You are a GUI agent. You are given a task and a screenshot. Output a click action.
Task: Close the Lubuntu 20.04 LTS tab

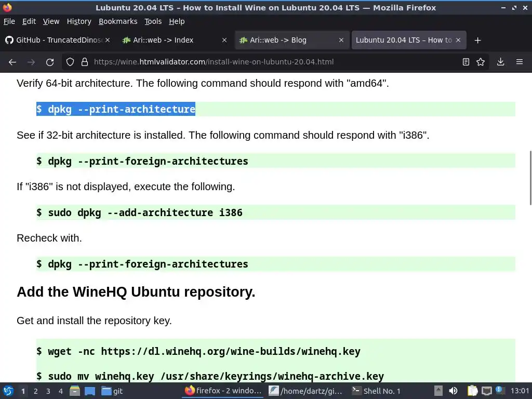[458, 40]
